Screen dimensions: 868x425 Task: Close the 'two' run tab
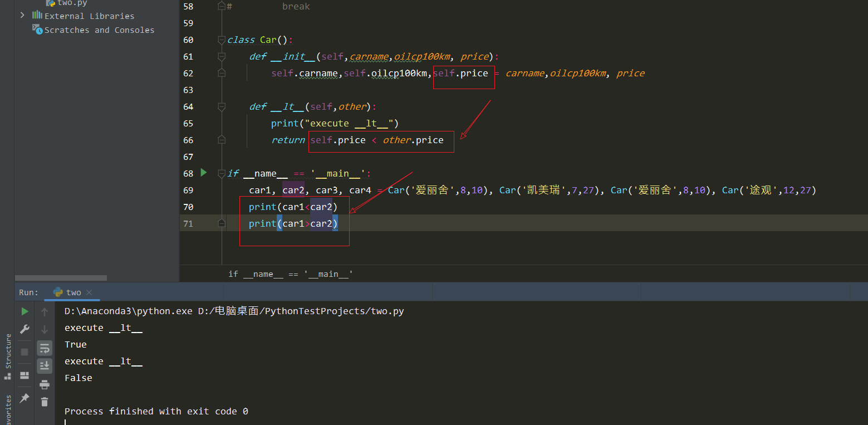point(89,292)
